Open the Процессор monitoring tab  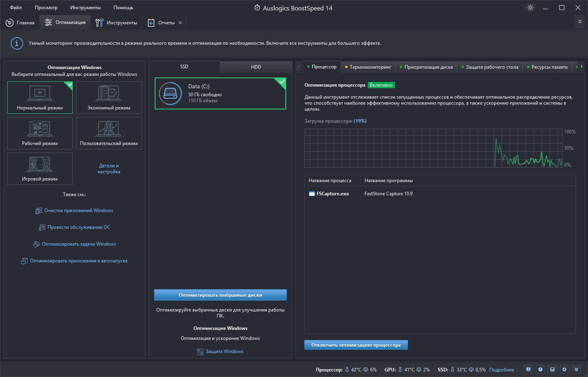[x=322, y=67]
